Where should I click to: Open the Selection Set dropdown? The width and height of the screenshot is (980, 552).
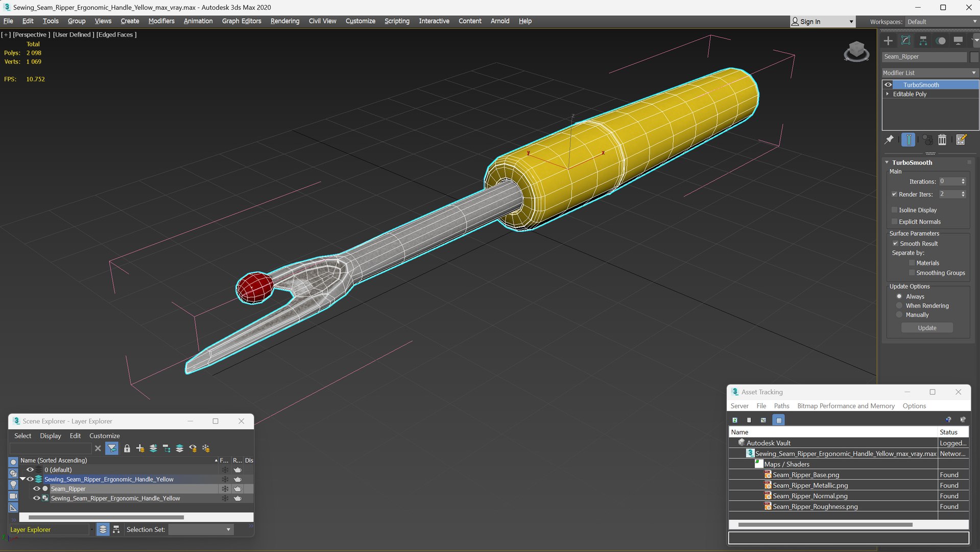pyautogui.click(x=201, y=530)
